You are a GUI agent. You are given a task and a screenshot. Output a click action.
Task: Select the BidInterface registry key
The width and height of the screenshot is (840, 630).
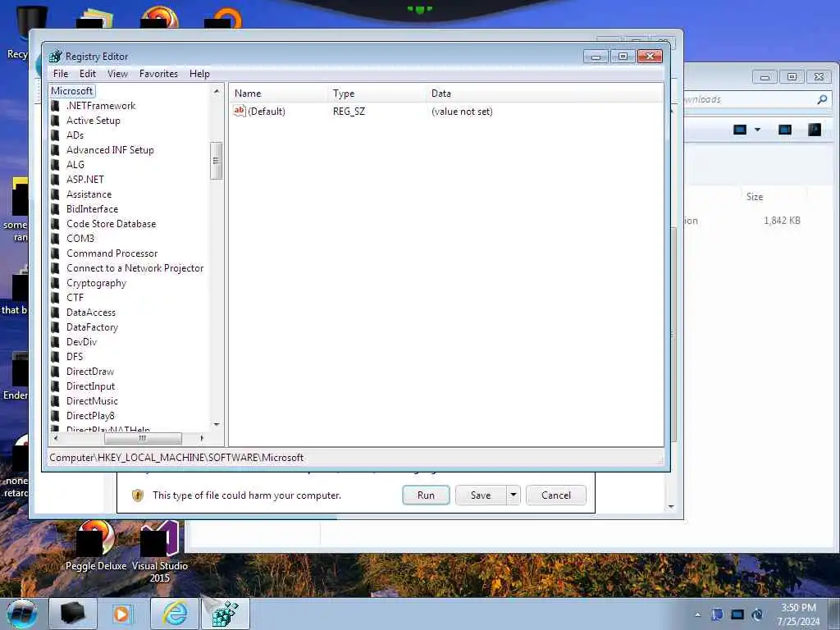[x=92, y=209]
